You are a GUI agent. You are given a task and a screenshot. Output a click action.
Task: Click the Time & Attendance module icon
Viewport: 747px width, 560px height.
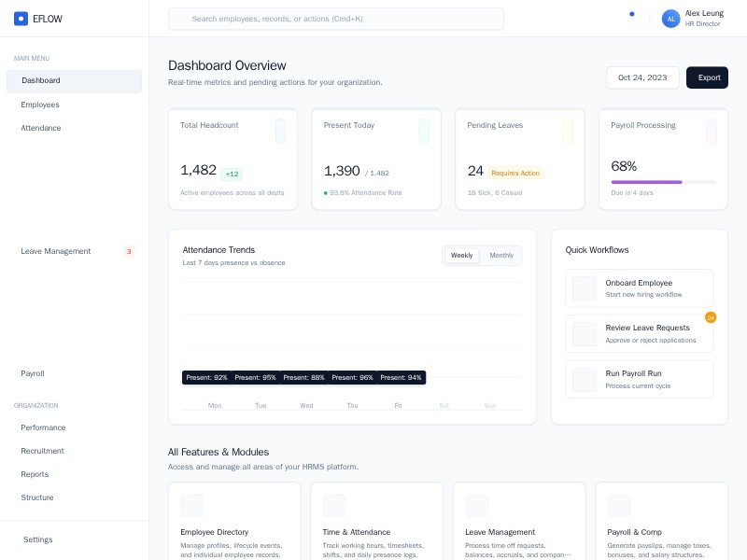pos(334,506)
